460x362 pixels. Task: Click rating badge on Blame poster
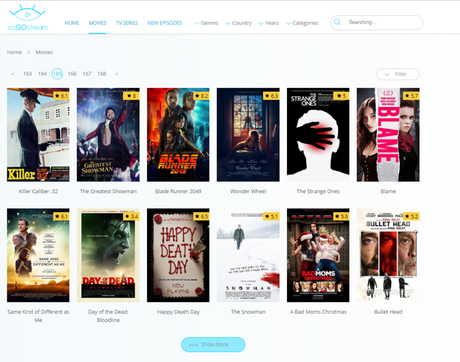[x=411, y=96]
